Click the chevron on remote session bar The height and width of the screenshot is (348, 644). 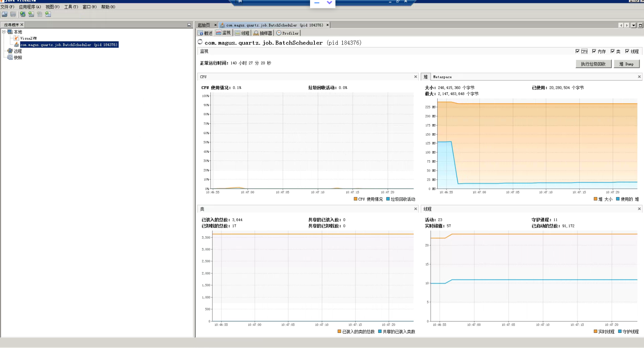(x=330, y=3)
